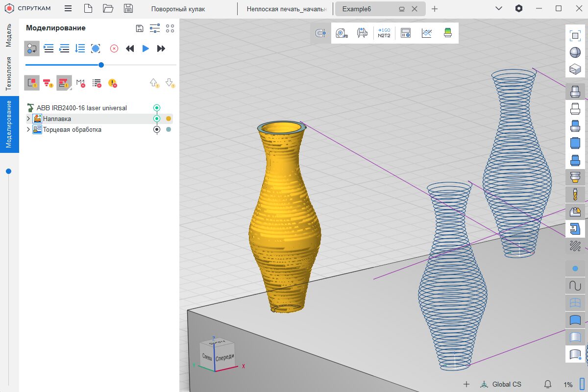Select the shaded sphere view mode icon

click(575, 52)
